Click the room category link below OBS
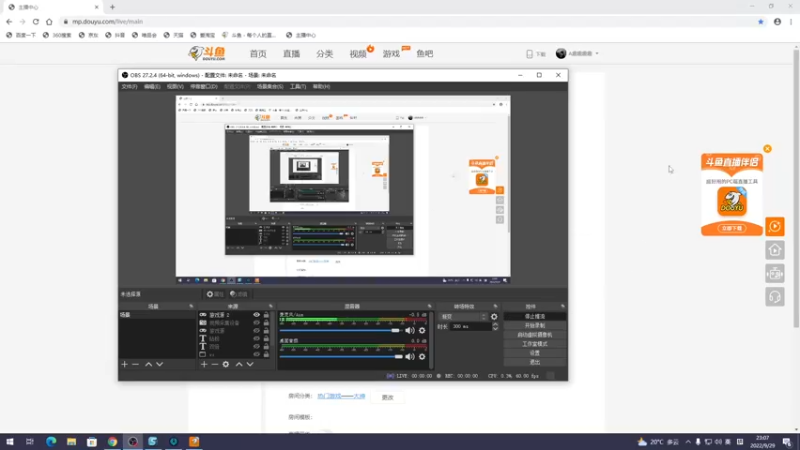 (x=341, y=396)
